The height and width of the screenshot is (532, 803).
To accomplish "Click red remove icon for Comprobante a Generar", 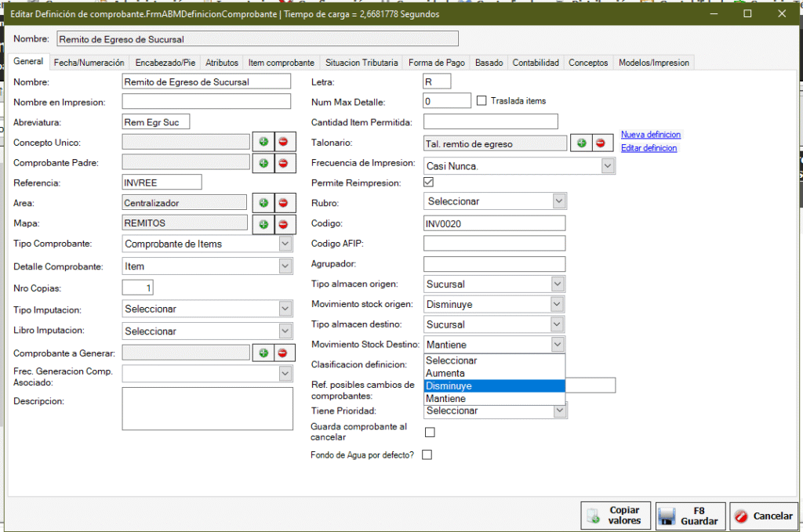I will click(283, 353).
